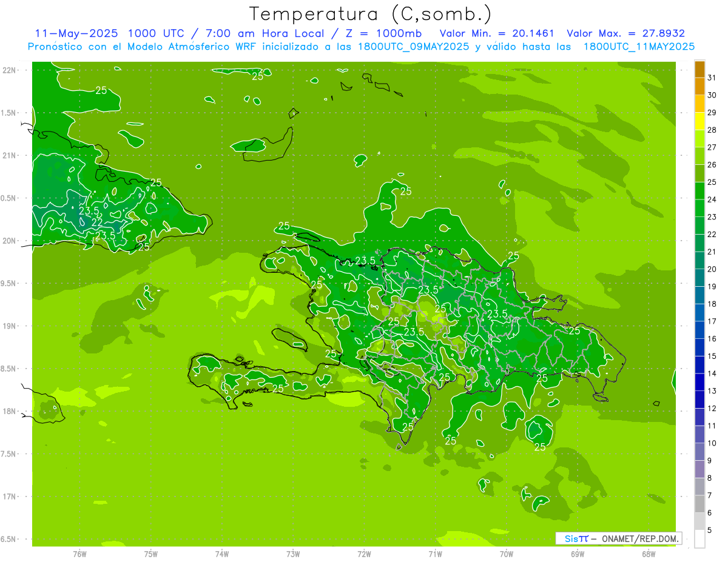Viewport: 728px width, 562px height.
Task: Pick the gray legend swatch between 6 and 7
Action: (x=699, y=504)
